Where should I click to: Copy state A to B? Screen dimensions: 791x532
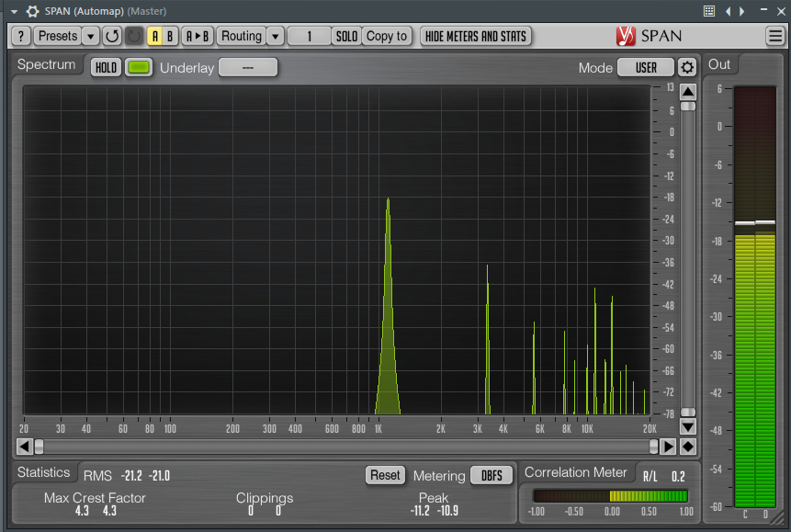tap(198, 37)
